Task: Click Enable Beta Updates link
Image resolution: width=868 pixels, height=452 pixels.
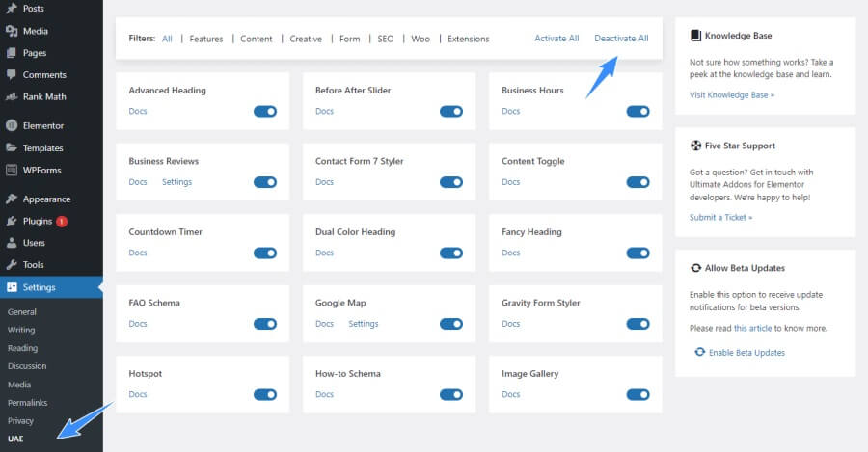Action: (746, 353)
